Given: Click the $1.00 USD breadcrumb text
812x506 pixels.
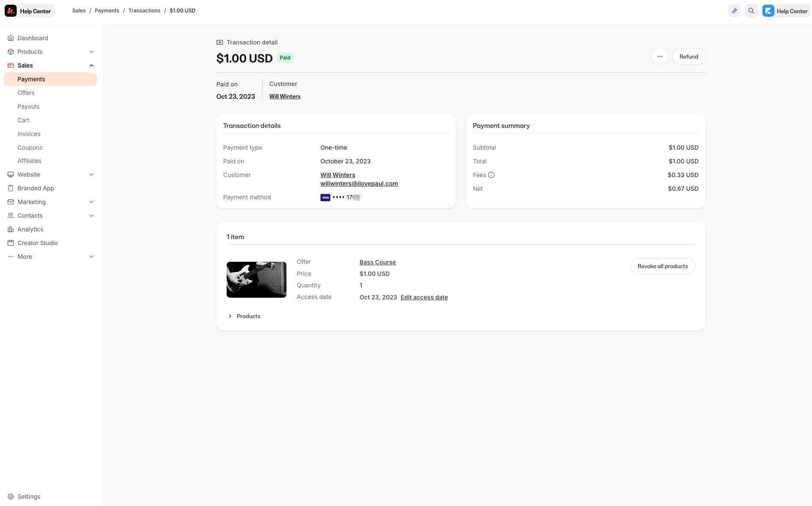Looking at the screenshot, I should pyautogui.click(x=183, y=11).
